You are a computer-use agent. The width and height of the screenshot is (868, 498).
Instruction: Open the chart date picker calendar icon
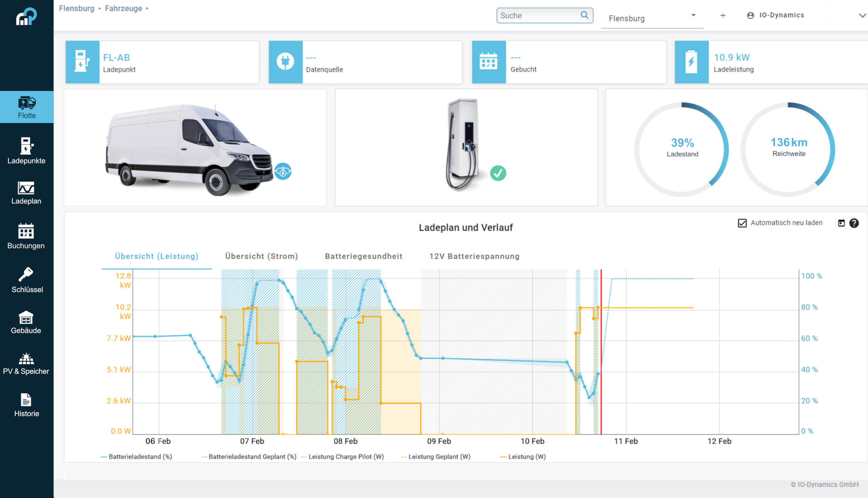[841, 223]
